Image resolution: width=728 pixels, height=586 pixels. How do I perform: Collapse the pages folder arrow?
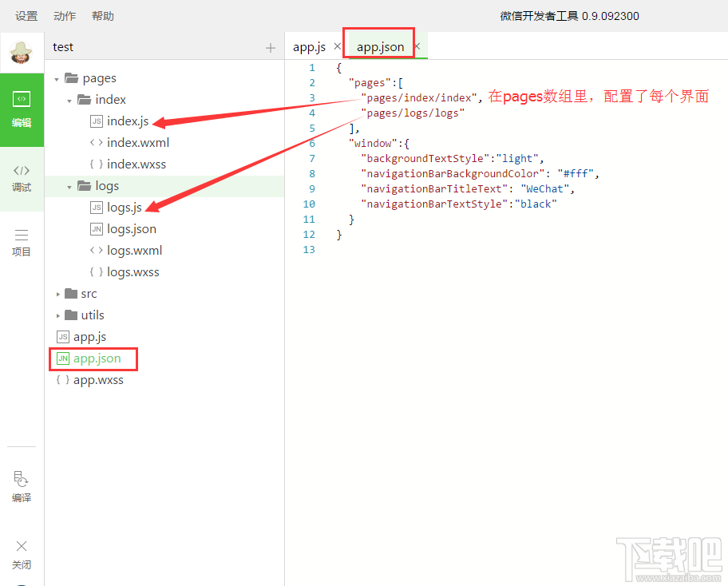(57, 79)
